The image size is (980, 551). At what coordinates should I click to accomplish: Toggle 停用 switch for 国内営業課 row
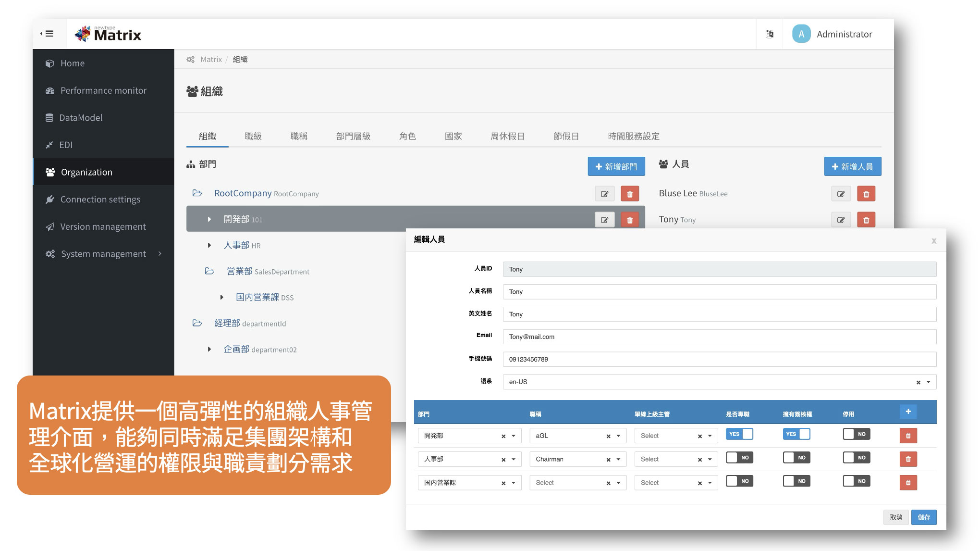856,481
